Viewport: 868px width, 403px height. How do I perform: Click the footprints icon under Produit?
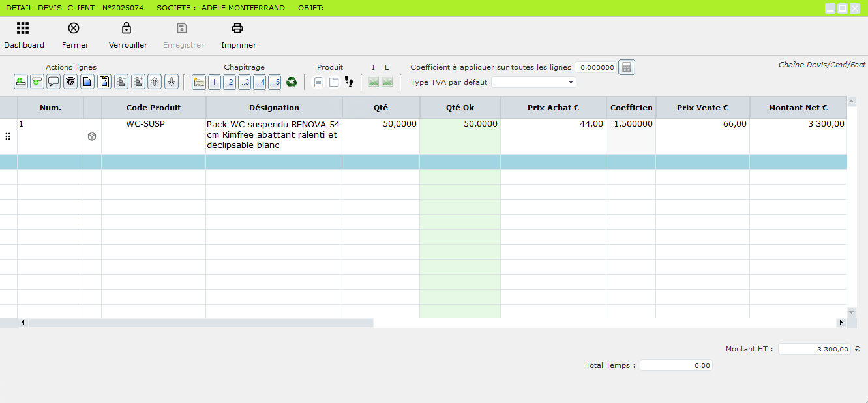(x=349, y=82)
